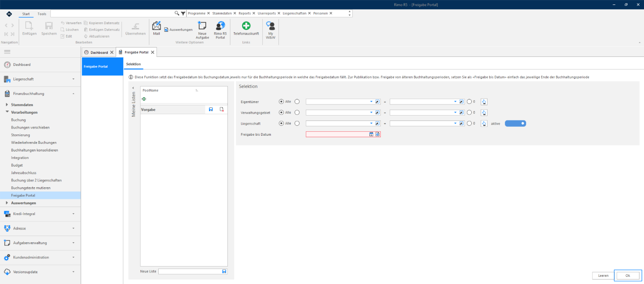The height and width of the screenshot is (284, 644).
Task: Select Alle radio for Verwaltungsgebiet
Action: [x=281, y=112]
